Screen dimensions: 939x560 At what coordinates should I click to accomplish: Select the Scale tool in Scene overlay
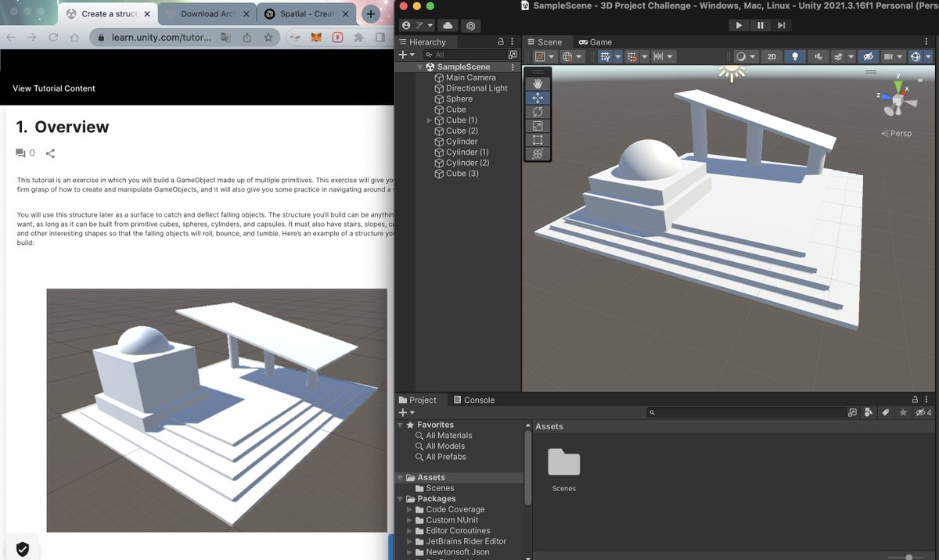pyautogui.click(x=537, y=126)
